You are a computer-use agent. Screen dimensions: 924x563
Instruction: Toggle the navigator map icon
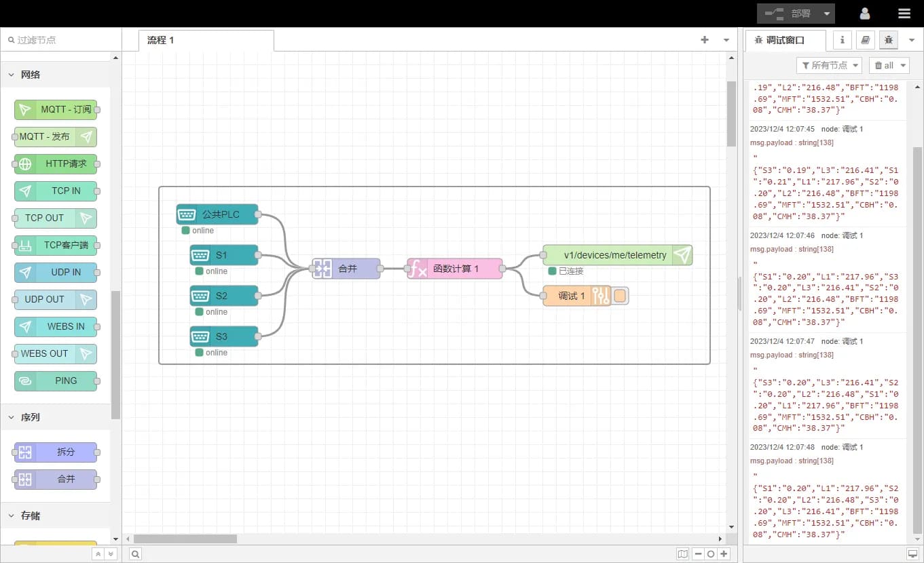pos(682,554)
